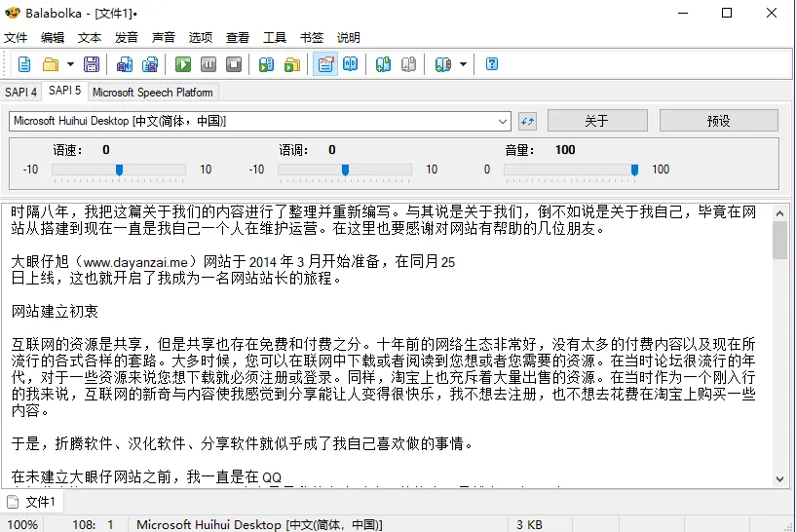The image size is (796, 532).
Task: Click the split and save audio icon
Action: (150, 64)
